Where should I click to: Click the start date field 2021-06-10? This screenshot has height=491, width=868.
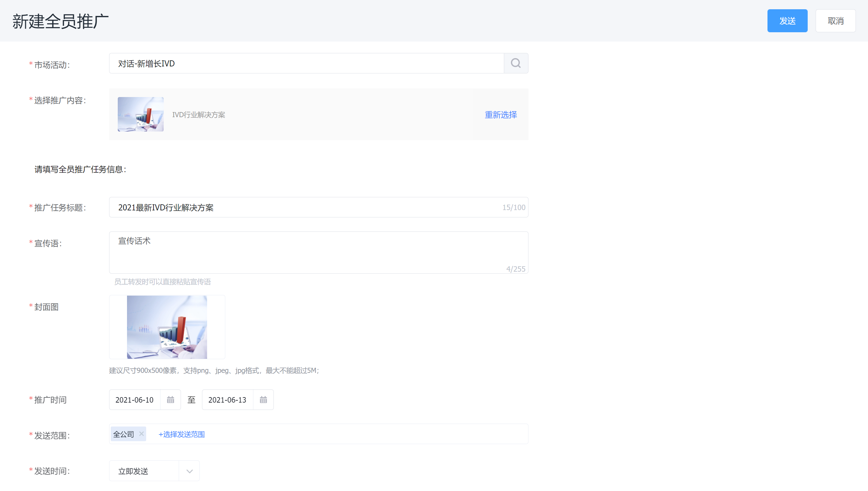[134, 400]
